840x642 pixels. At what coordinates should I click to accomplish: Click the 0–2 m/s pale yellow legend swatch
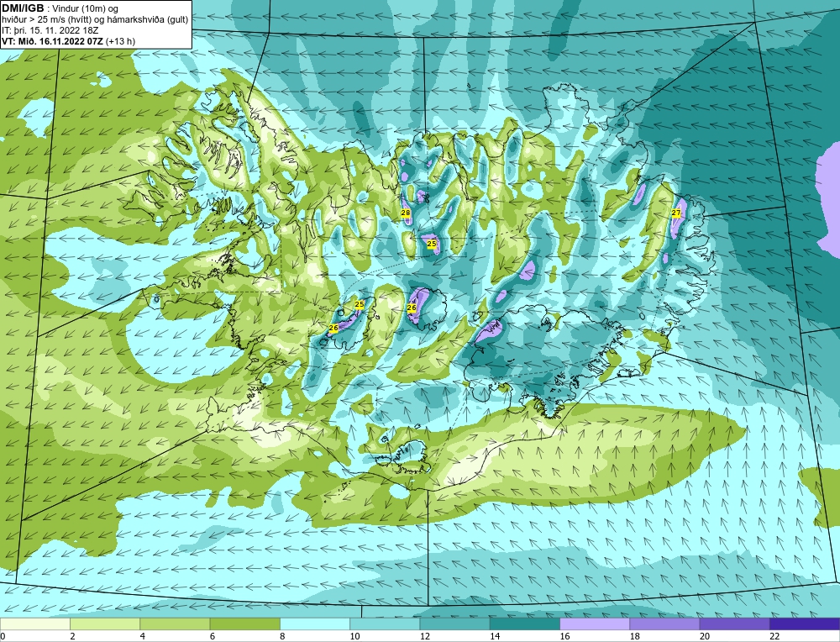tap(34, 624)
